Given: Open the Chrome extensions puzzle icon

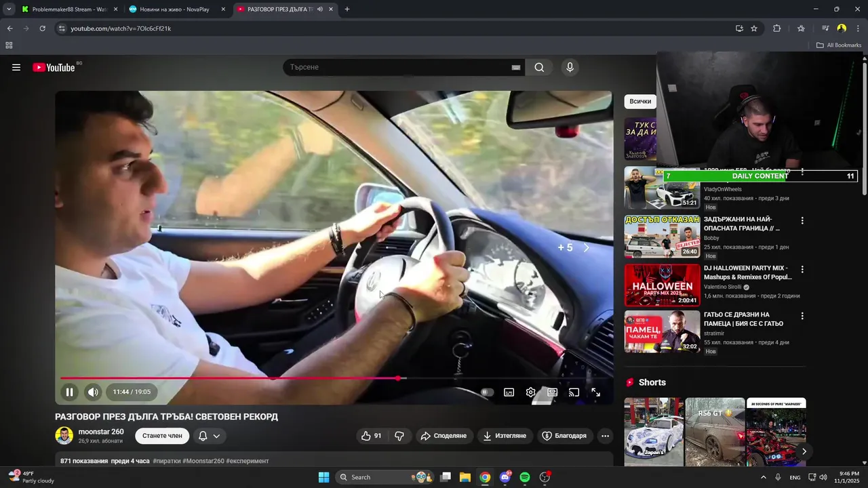Looking at the screenshot, I should (777, 28).
